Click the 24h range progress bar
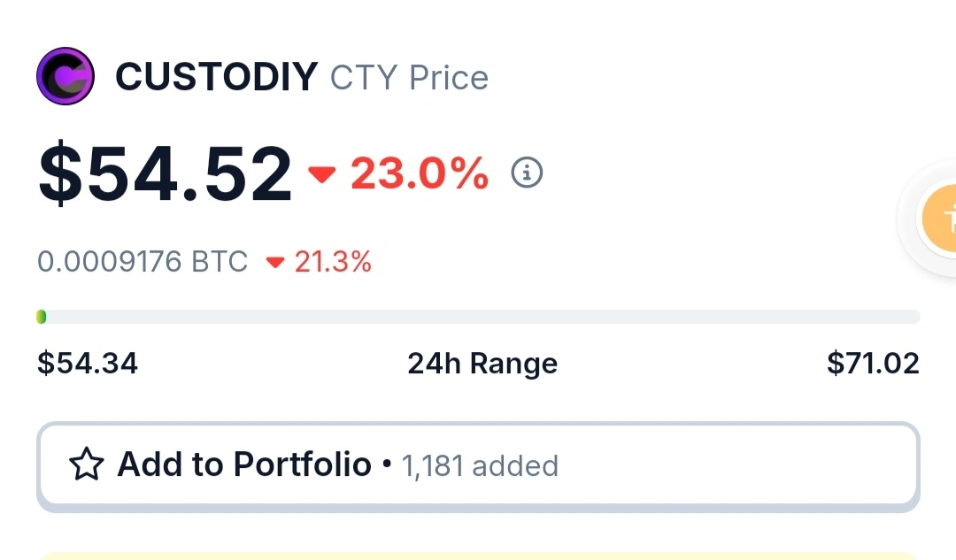This screenshot has width=956, height=560. pyautogui.click(x=478, y=317)
